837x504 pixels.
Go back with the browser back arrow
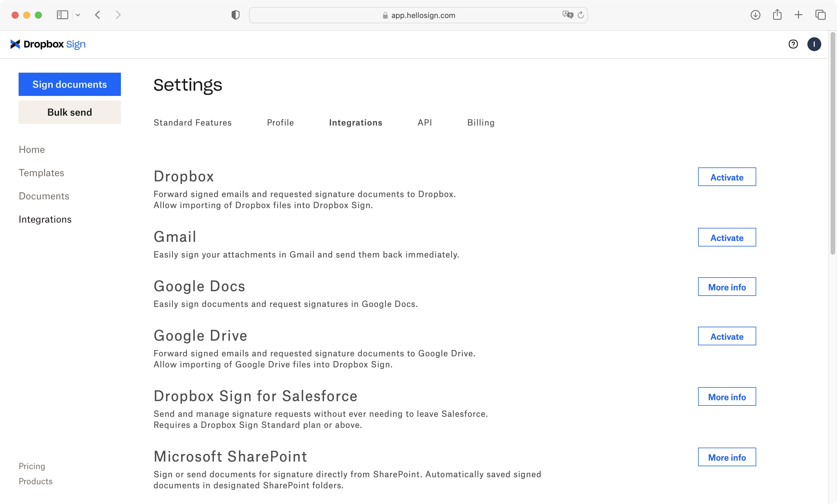pyautogui.click(x=98, y=15)
